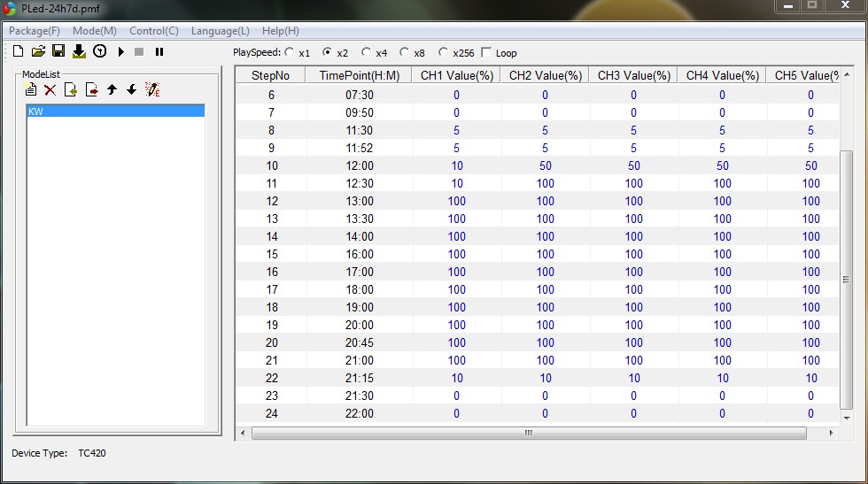Viewport: 868px width, 484px height.
Task: Click the TC420 device type label
Action: click(92, 453)
